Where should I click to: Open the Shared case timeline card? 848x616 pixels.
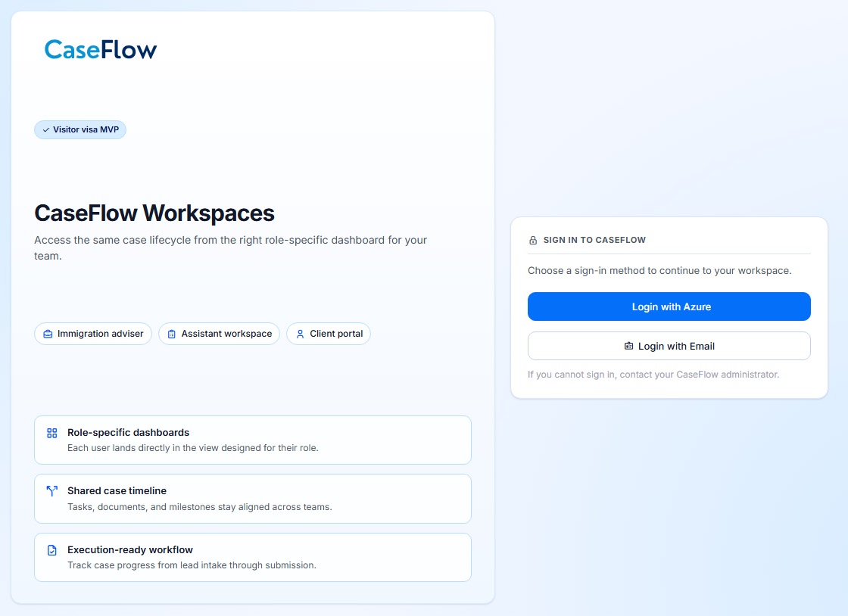253,499
